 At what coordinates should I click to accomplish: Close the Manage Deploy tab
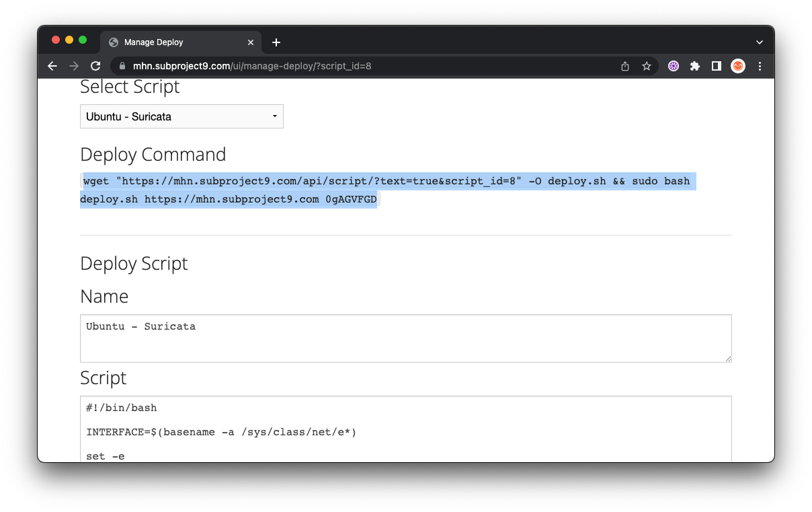coord(251,42)
